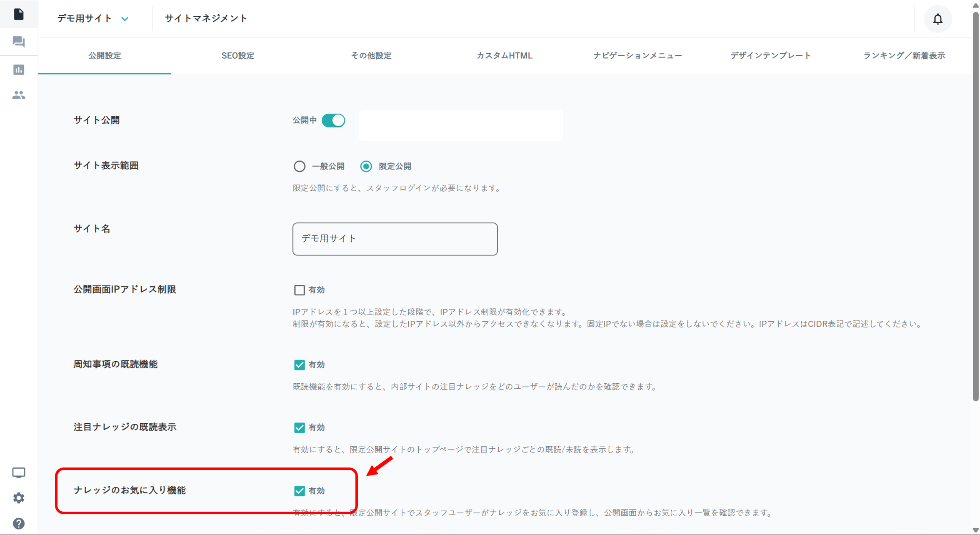980x535 pixels.
Task: Switch to the デザインテンプレート tab
Action: (771, 56)
